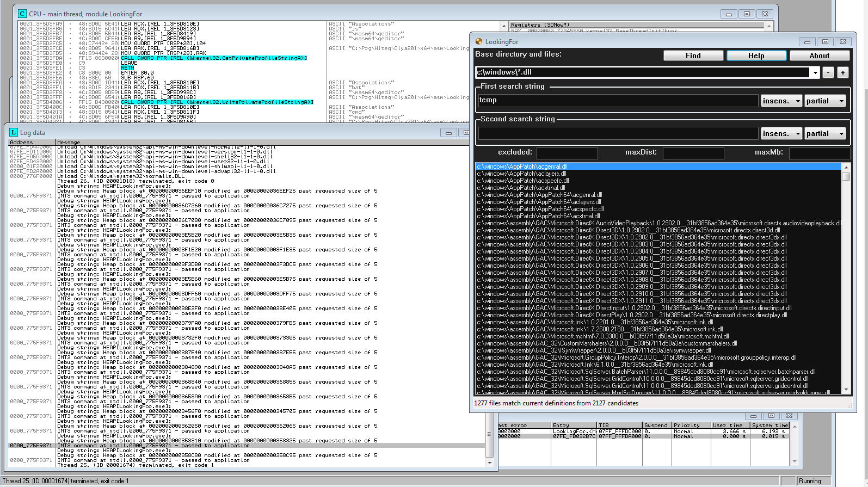Select the GetPrivateProfileStringA CALL line

coord(214,58)
